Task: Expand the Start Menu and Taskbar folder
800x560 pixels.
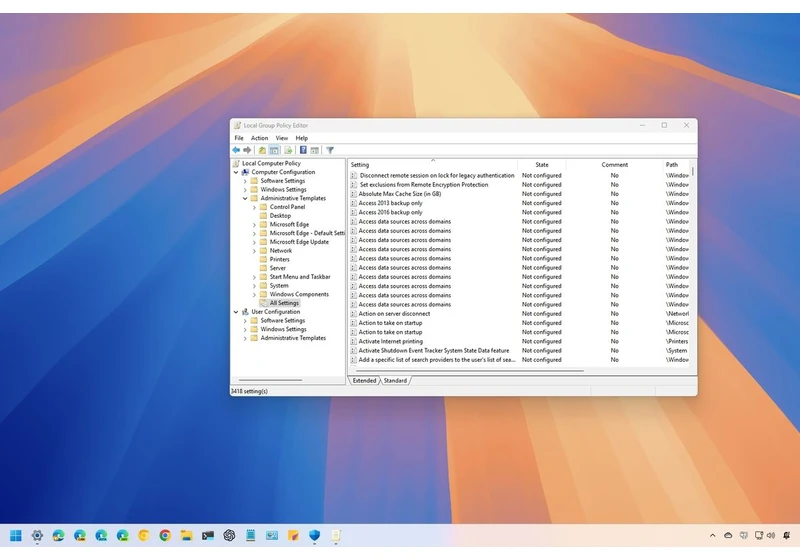Action: click(254, 277)
